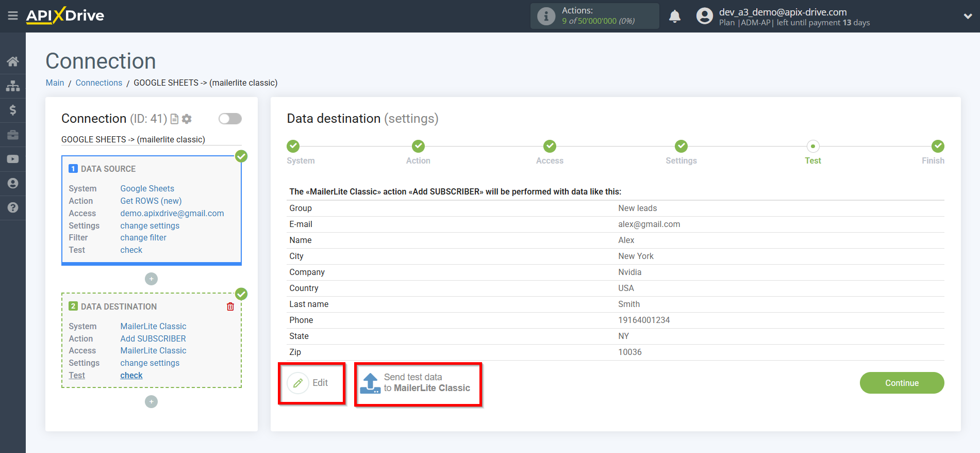This screenshot has height=453, width=980.
Task: Go to the System step
Action: point(293,146)
